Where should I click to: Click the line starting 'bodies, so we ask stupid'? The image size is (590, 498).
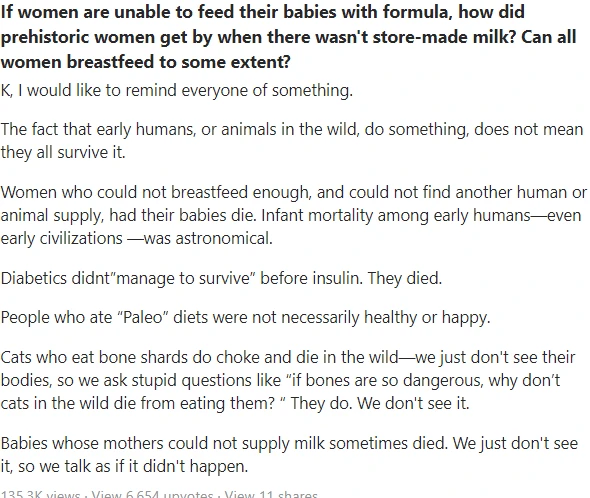(281, 380)
